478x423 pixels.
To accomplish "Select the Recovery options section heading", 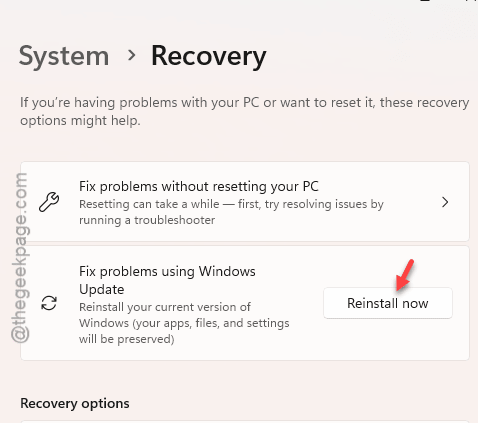I will click(75, 404).
